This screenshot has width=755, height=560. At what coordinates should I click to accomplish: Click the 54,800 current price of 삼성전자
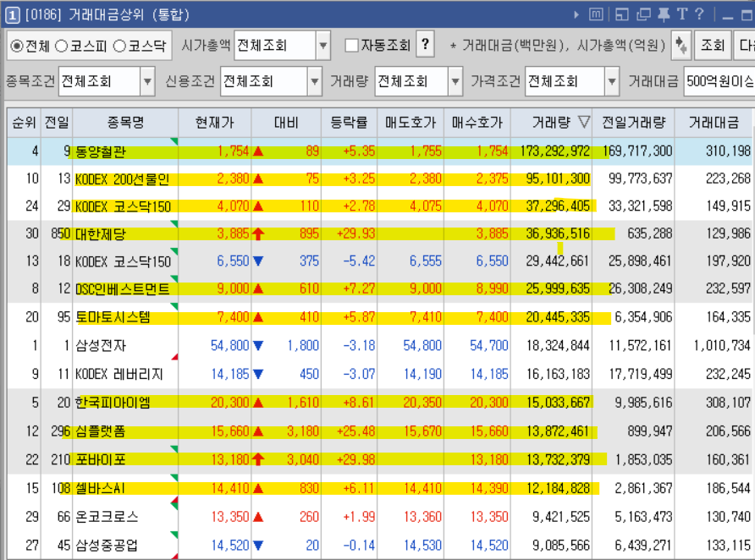[229, 345]
